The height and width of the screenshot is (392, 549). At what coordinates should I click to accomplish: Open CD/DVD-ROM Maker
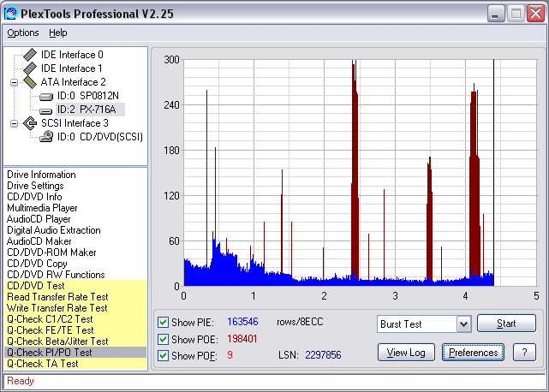tap(51, 252)
